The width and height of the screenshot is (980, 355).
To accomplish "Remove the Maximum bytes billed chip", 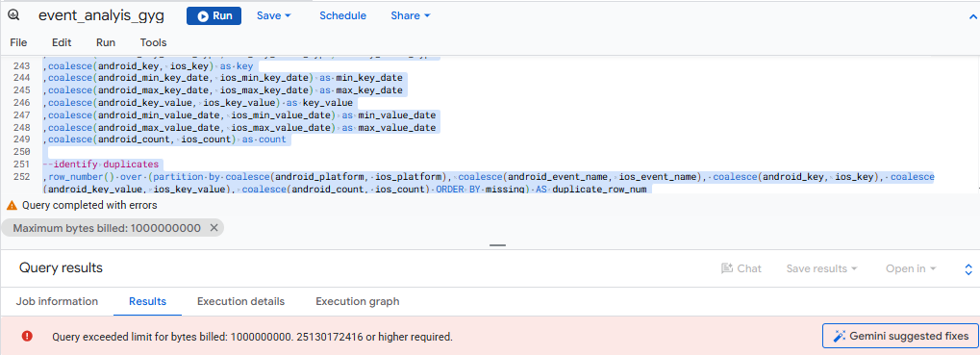I will (214, 228).
